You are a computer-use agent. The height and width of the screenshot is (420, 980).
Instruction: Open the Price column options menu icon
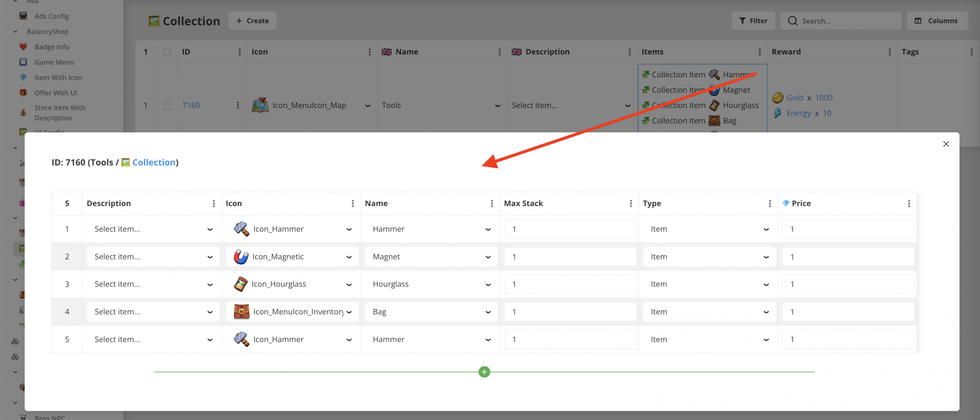908,203
